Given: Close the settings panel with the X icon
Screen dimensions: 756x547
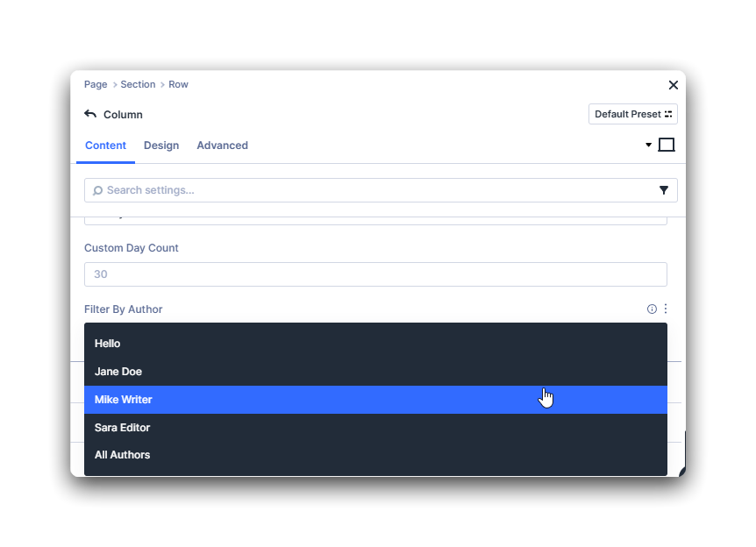Looking at the screenshot, I should [673, 85].
